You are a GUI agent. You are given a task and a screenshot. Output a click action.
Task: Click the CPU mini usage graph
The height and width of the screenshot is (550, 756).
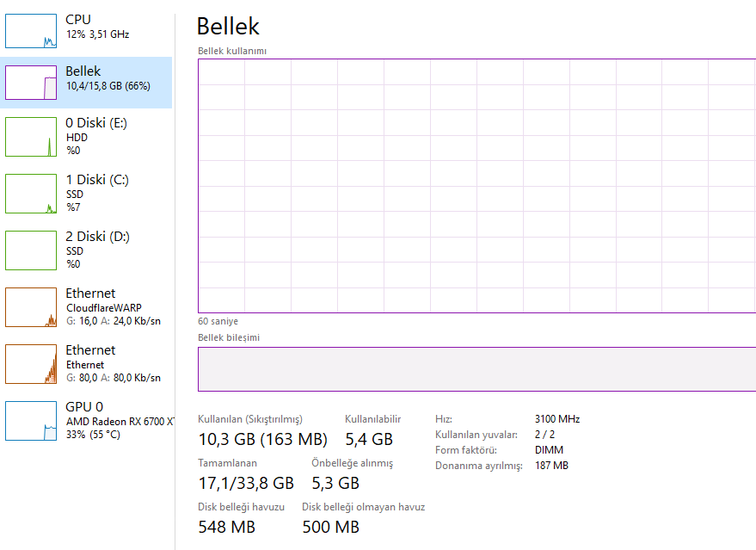click(29, 30)
